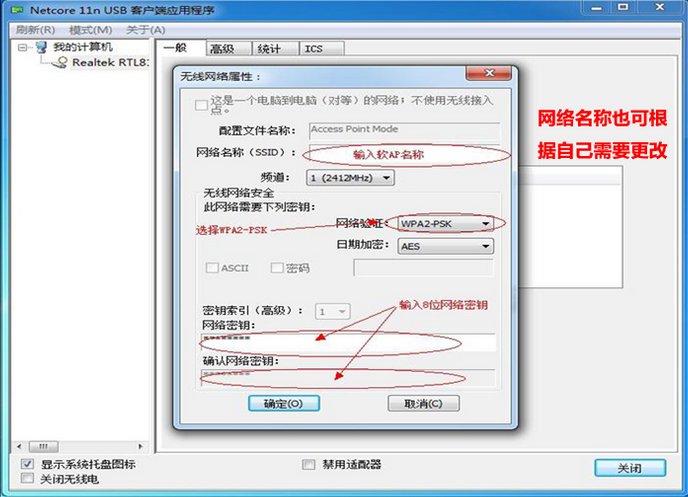
Task: Click the 关闭 button in main window
Action: coord(630,468)
